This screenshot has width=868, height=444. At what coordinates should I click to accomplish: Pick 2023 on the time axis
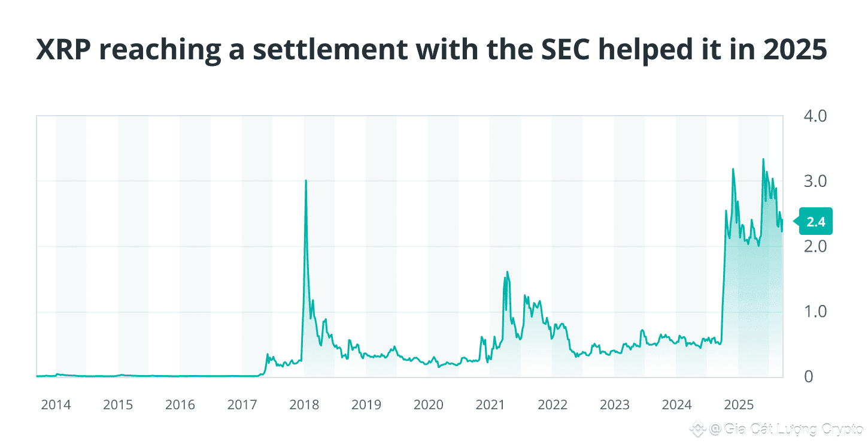tap(615, 405)
